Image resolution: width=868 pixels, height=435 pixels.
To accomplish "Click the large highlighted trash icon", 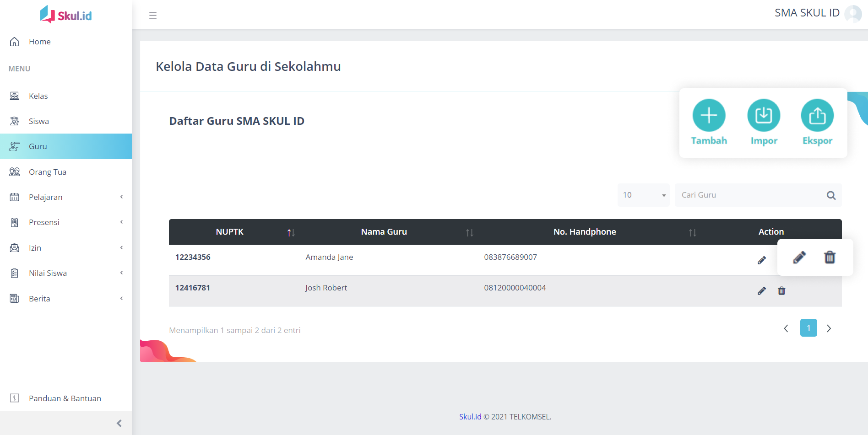I will tap(830, 258).
